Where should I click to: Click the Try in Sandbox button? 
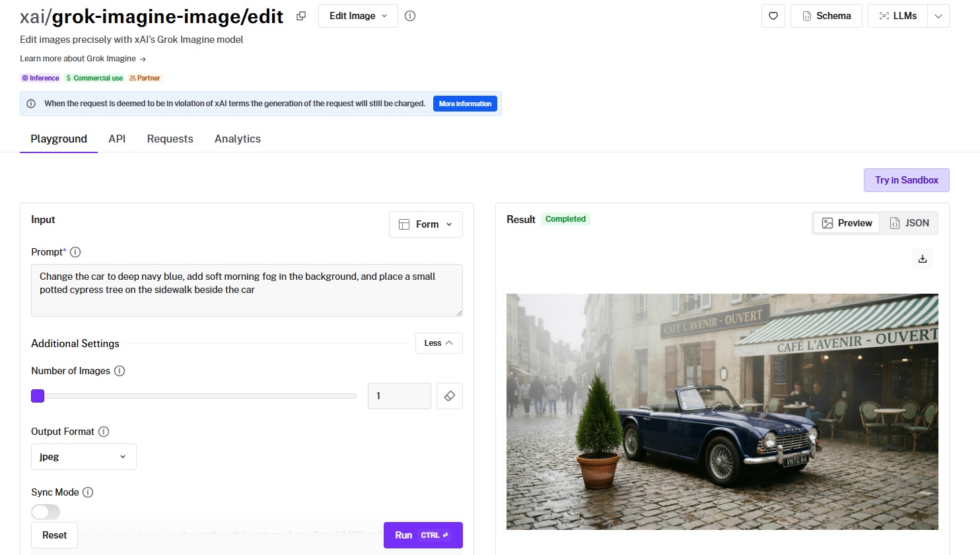click(x=906, y=180)
